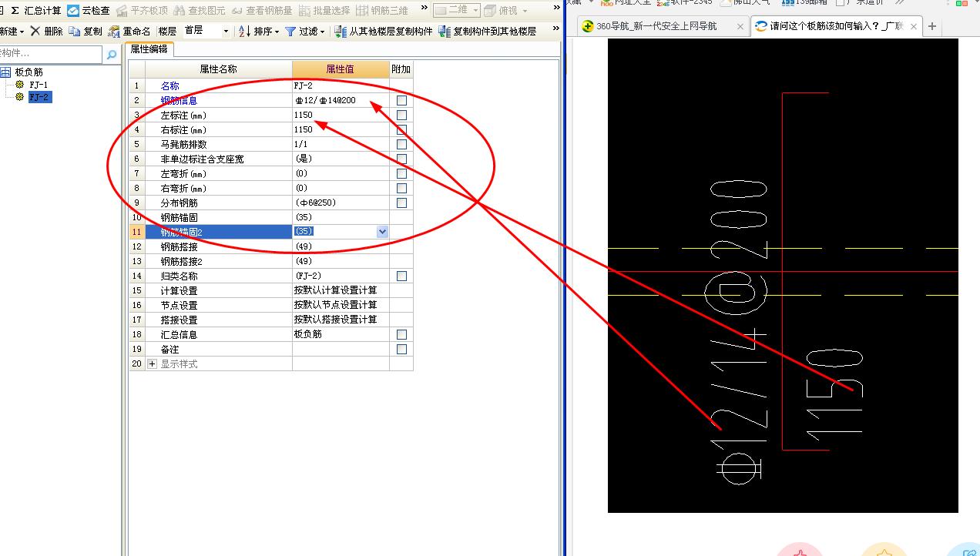Tick the 左弯折 row checkbox
The image size is (980, 556).
point(401,174)
